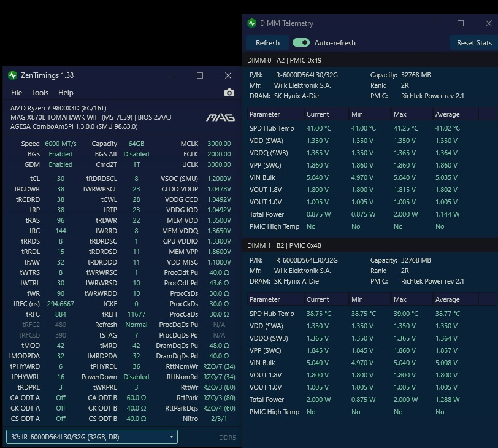The height and width of the screenshot is (448, 498).
Task: Maximize the DIMM Telemetry window
Action: [x=461, y=23]
